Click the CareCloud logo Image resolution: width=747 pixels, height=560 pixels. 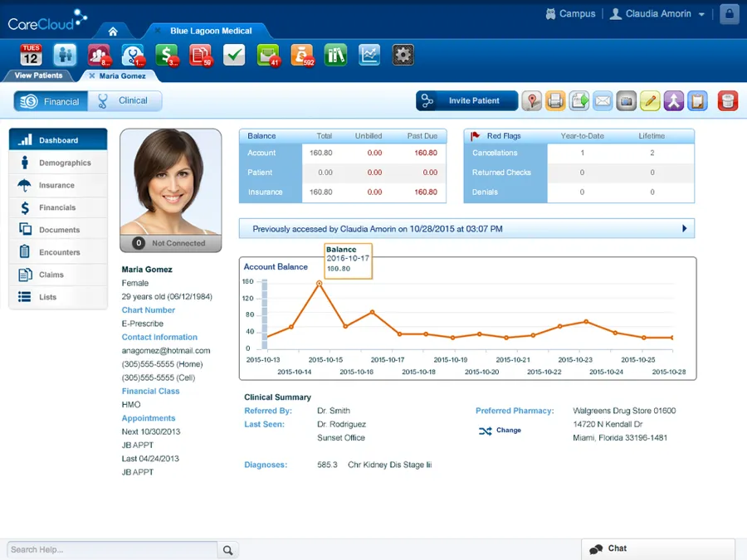click(47, 21)
